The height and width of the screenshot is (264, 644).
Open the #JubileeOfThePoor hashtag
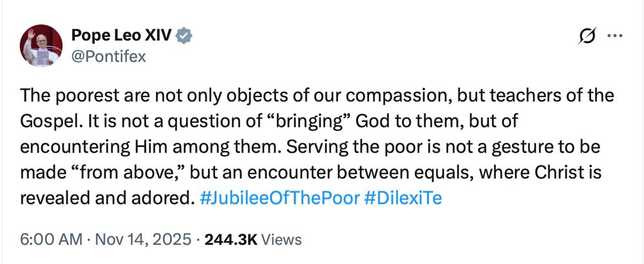point(279,198)
